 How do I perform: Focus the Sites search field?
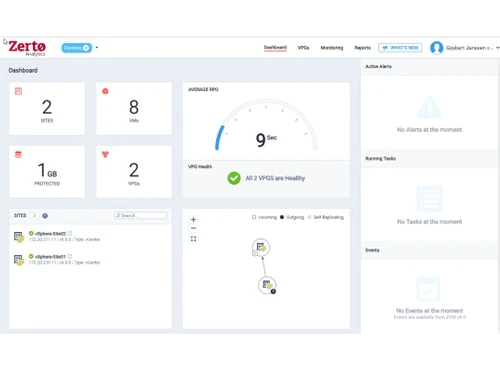(140, 215)
